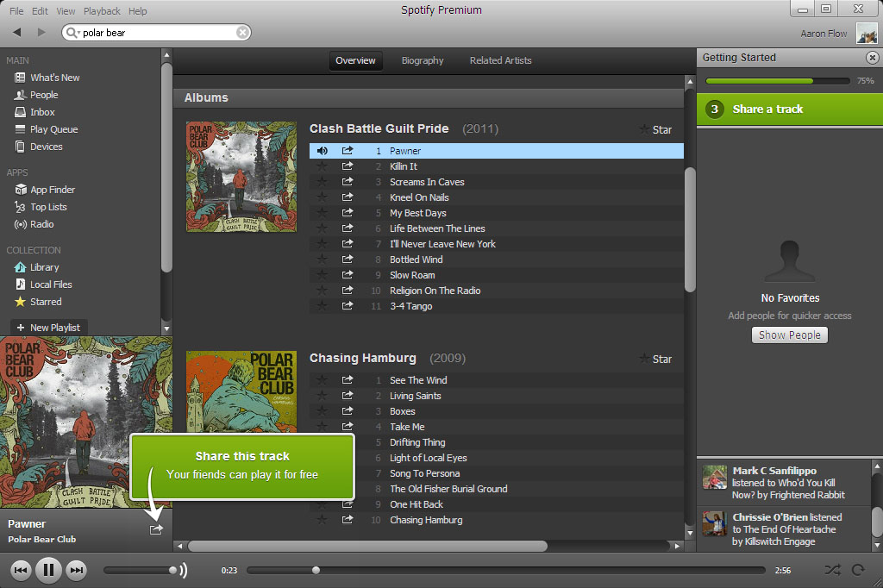Switch to the Related Artists tab
Image resolution: width=883 pixels, height=588 pixels.
(x=500, y=60)
